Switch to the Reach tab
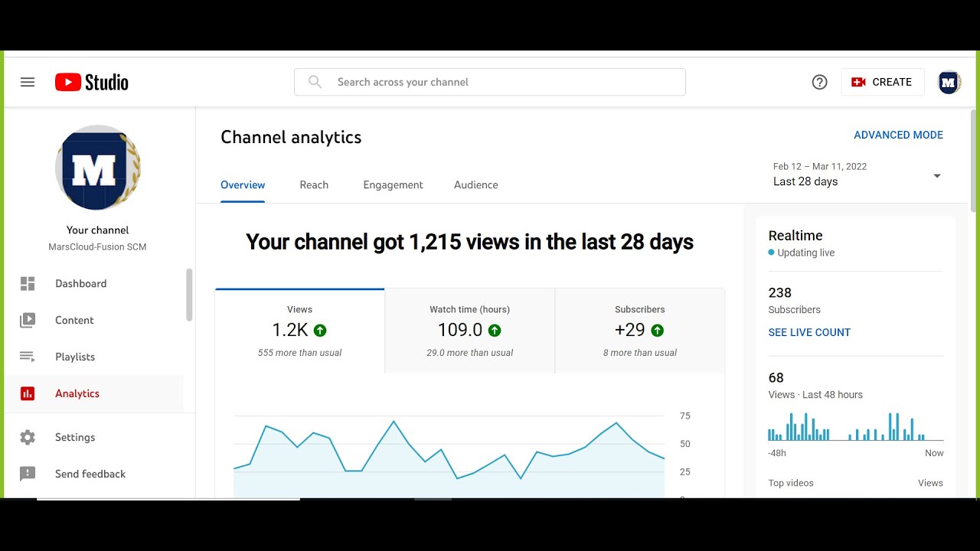 pyautogui.click(x=314, y=185)
